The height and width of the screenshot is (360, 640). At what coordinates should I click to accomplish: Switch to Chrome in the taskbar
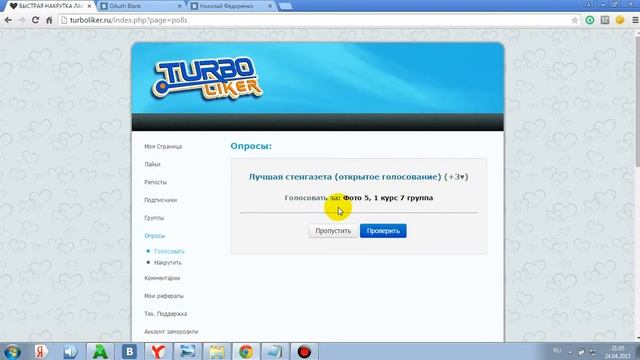point(246,351)
